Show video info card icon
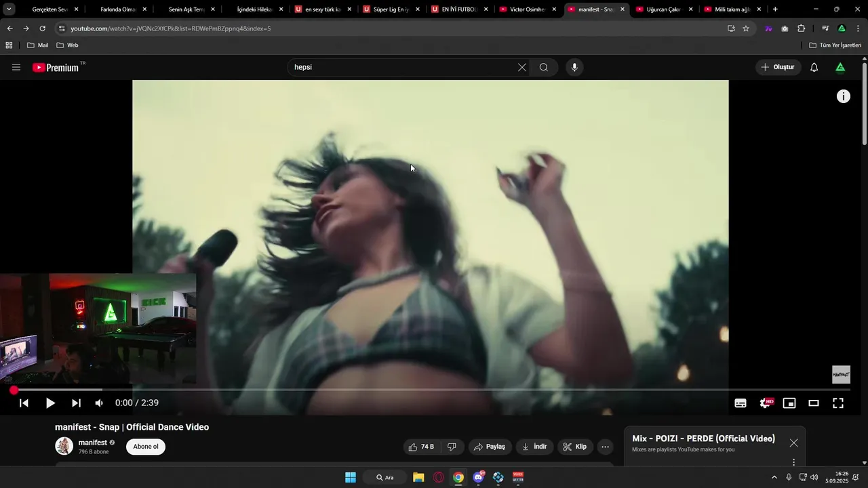 click(x=843, y=96)
